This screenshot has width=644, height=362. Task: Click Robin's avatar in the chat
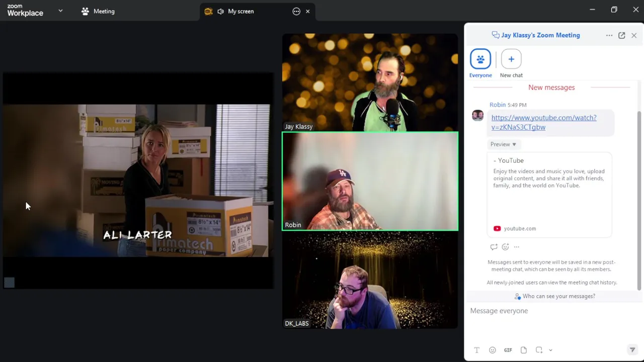pos(477,116)
